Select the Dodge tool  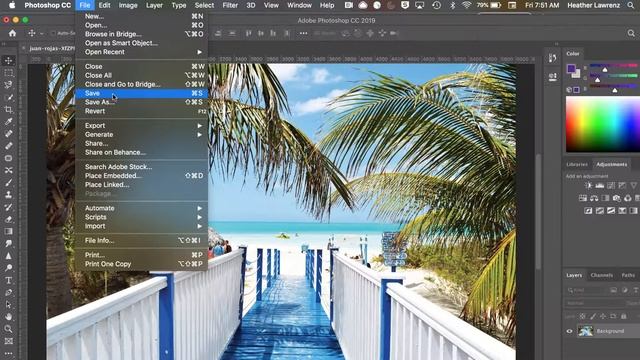(x=8, y=268)
